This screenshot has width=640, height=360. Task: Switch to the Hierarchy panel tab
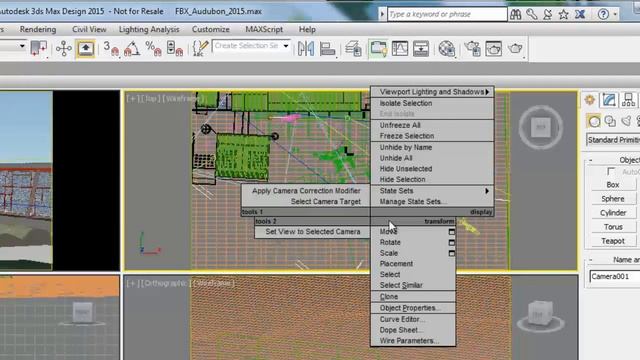[x=629, y=100]
